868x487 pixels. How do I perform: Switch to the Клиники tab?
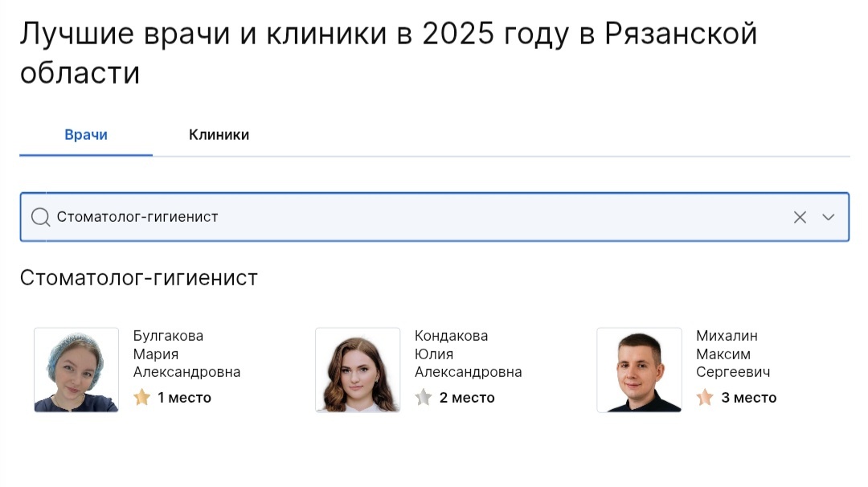click(x=219, y=134)
